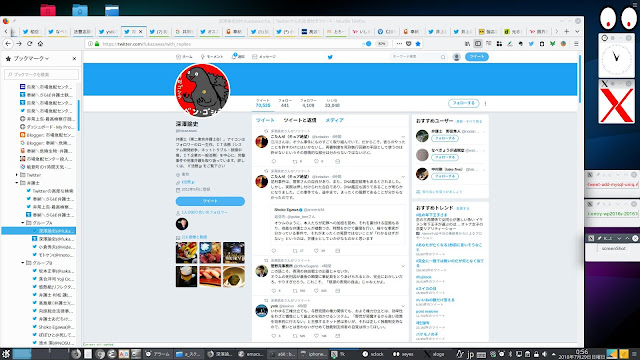Retweet the first tweet in timeline
Image resolution: width=640 pixels, height=360 pixels.
click(x=295, y=161)
